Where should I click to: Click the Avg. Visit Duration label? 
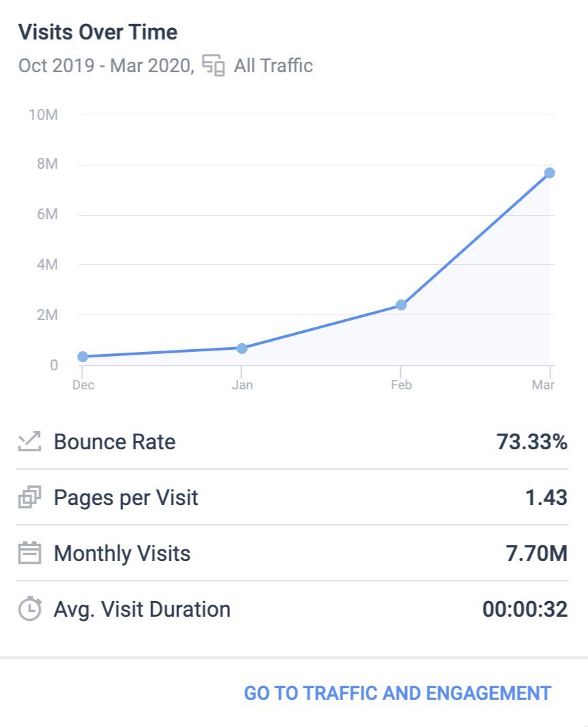(142, 609)
